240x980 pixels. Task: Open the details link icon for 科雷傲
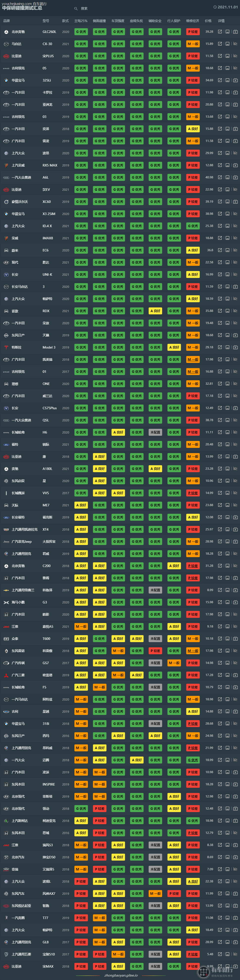pyautogui.click(x=220, y=651)
